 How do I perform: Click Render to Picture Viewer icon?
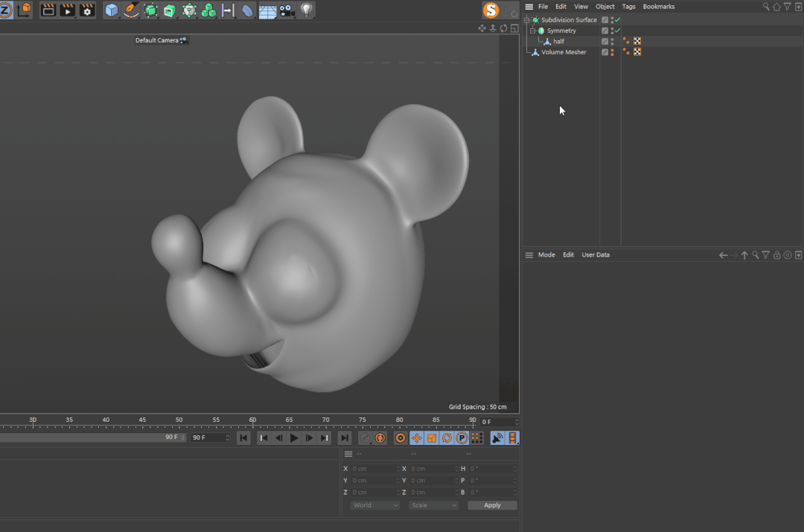pyautogui.click(x=67, y=10)
